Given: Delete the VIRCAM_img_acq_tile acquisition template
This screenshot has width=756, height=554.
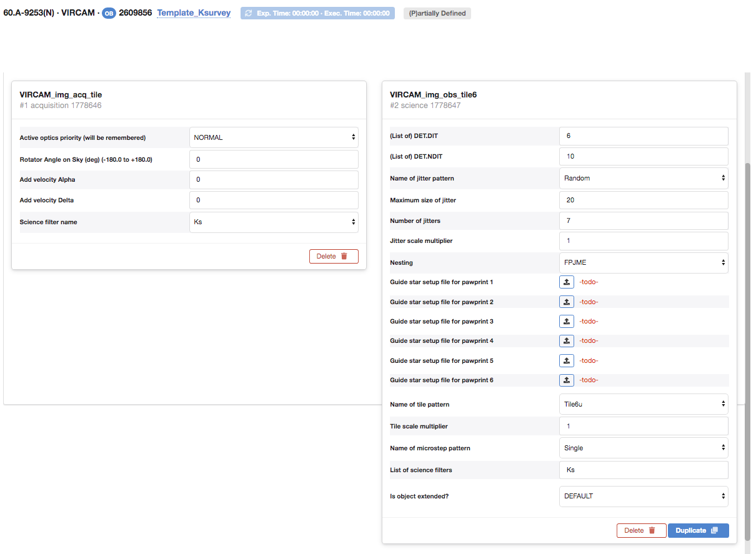Looking at the screenshot, I should pyautogui.click(x=334, y=256).
